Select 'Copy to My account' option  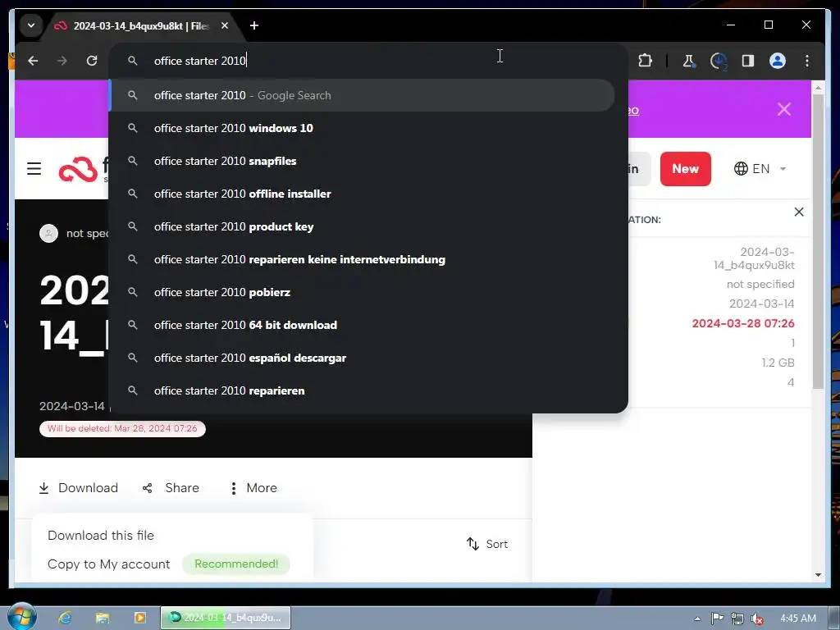[x=109, y=564]
